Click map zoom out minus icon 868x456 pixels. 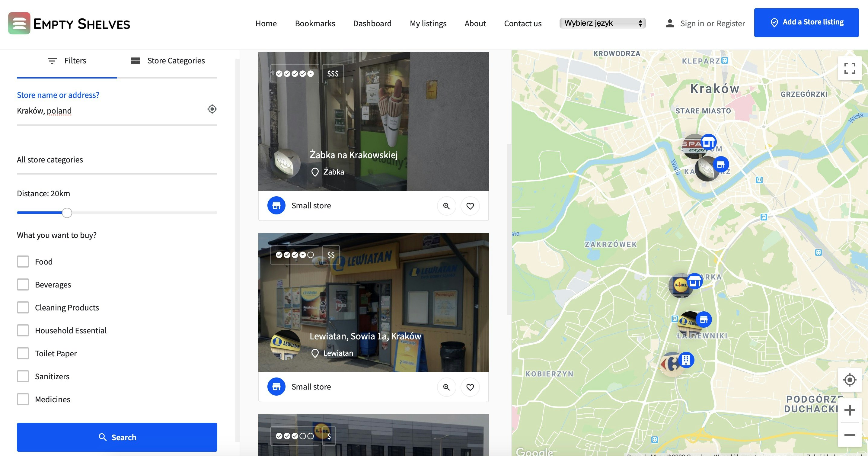(x=850, y=435)
